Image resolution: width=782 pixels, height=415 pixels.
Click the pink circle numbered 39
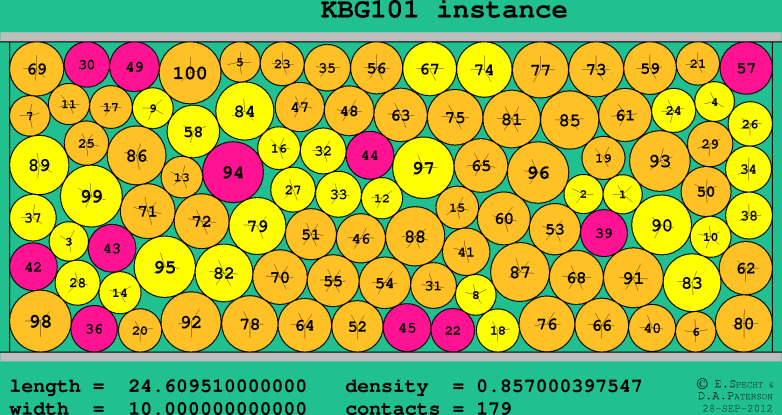pos(604,233)
